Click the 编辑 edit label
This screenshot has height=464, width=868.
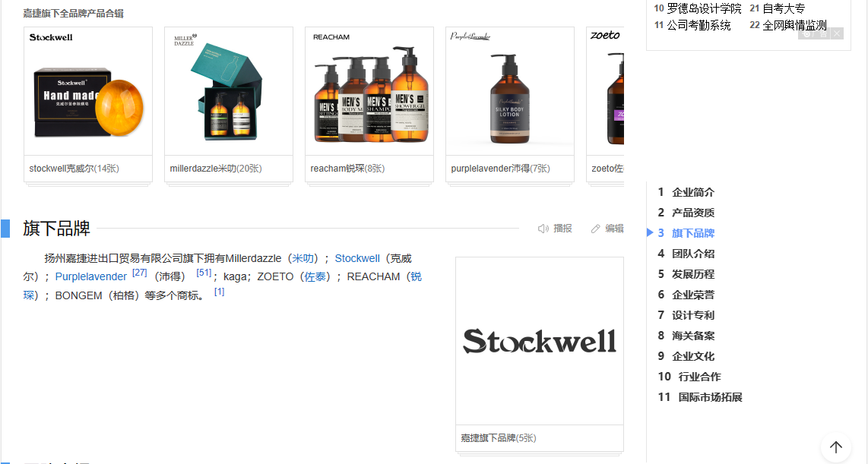pos(614,229)
